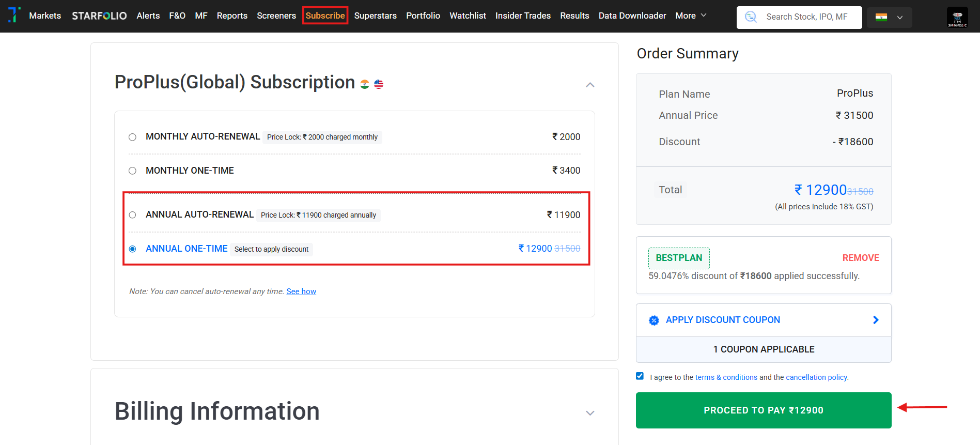The image size is (980, 445).
Task: Click the blue discount coupon badge icon
Action: (654, 320)
